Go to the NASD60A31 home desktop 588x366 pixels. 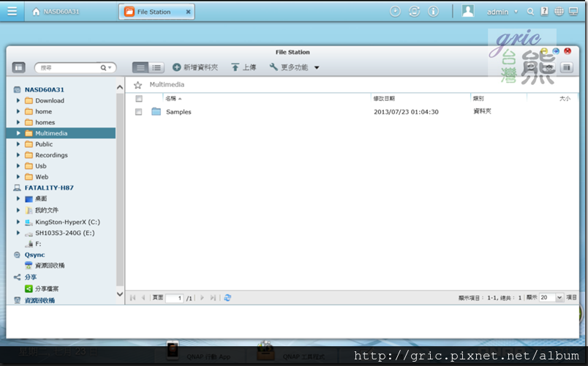56,12
